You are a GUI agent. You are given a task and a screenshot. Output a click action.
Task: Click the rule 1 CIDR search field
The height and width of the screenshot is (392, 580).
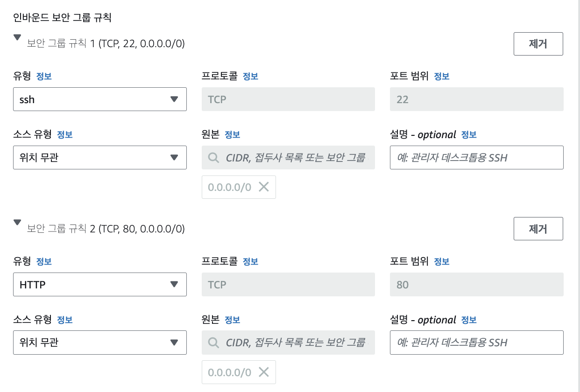[x=294, y=158]
